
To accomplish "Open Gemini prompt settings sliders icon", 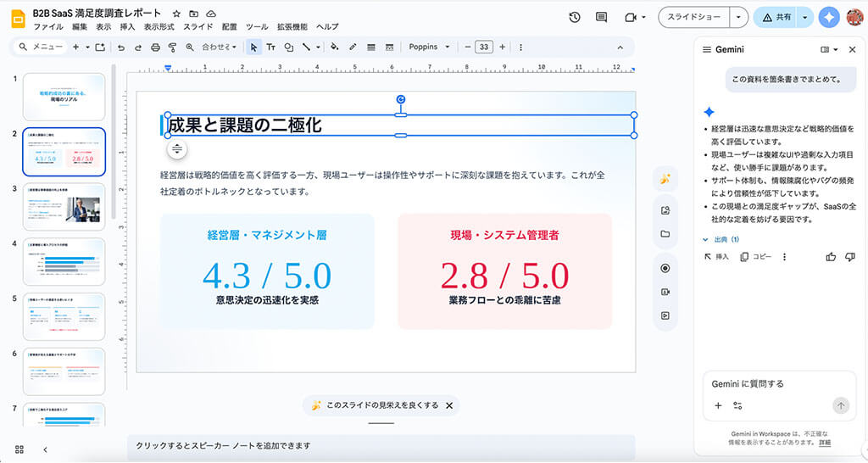I will [737, 405].
